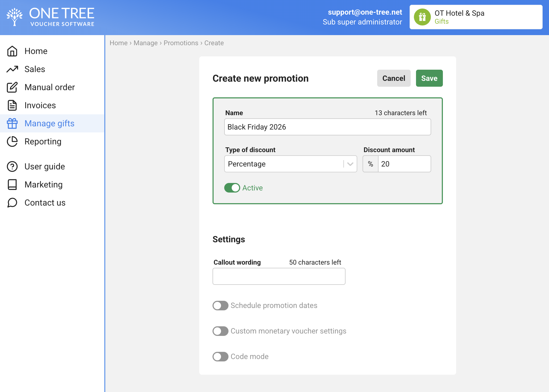Click the Settings heading

pyautogui.click(x=229, y=239)
